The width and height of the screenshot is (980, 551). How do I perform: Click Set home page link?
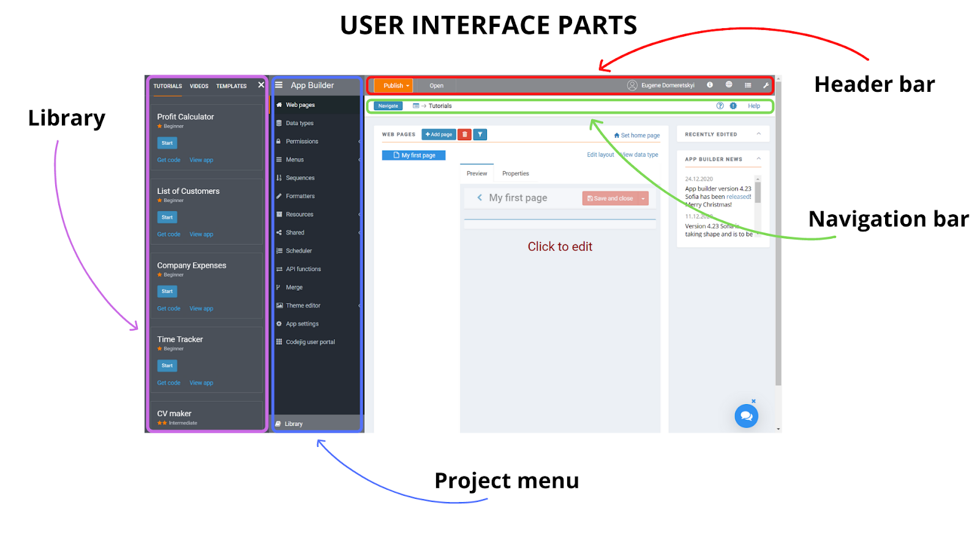tap(637, 135)
